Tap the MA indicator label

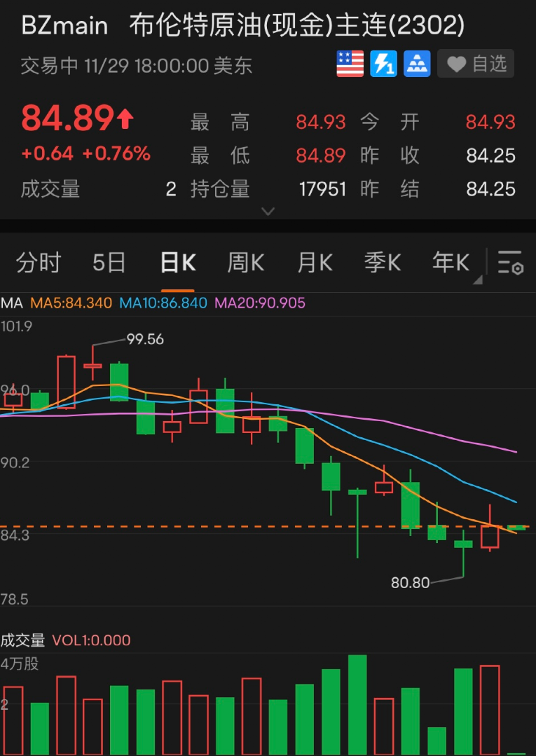click(12, 303)
